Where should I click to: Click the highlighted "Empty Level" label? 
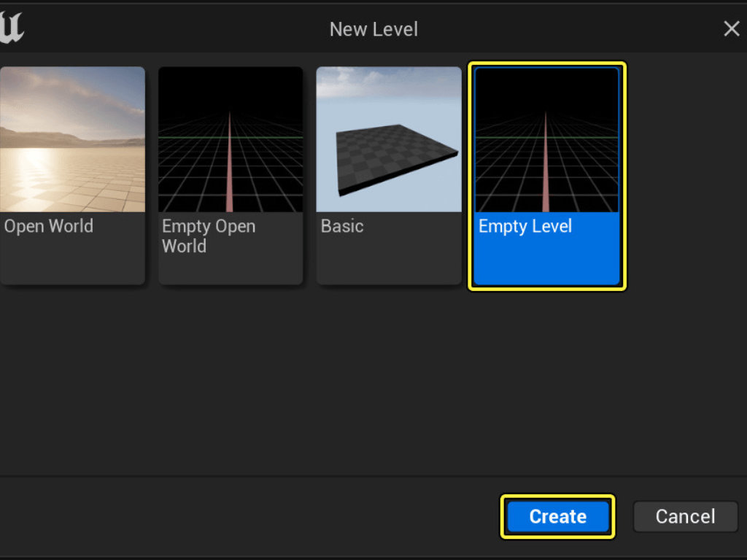pyautogui.click(x=525, y=226)
